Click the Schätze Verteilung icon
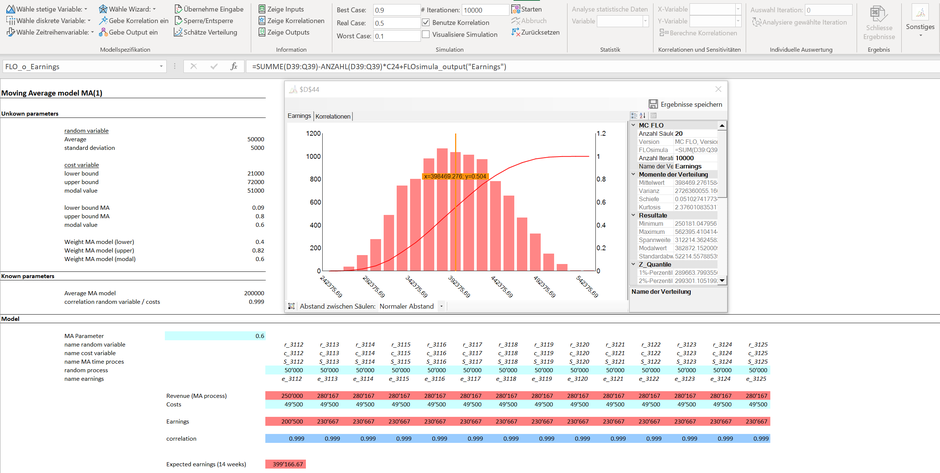Viewport: 940px width, 473px height. click(179, 32)
